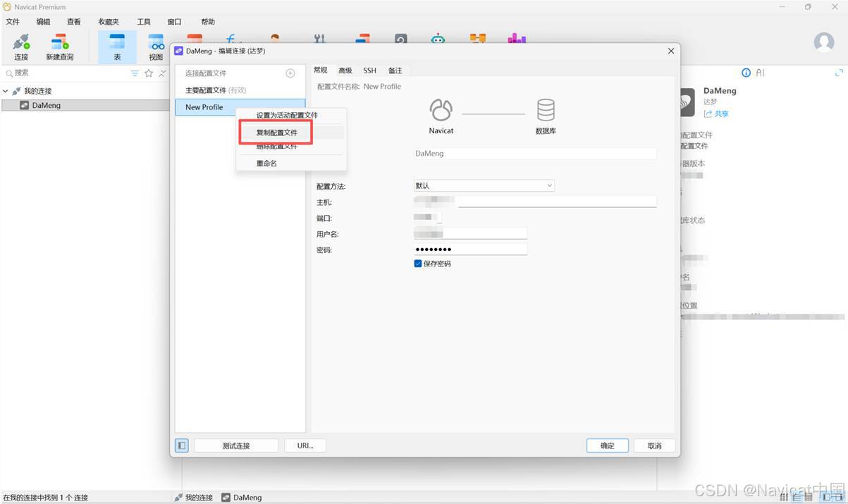Click the filter icon beside search
The image size is (848, 504).
pyautogui.click(x=135, y=73)
